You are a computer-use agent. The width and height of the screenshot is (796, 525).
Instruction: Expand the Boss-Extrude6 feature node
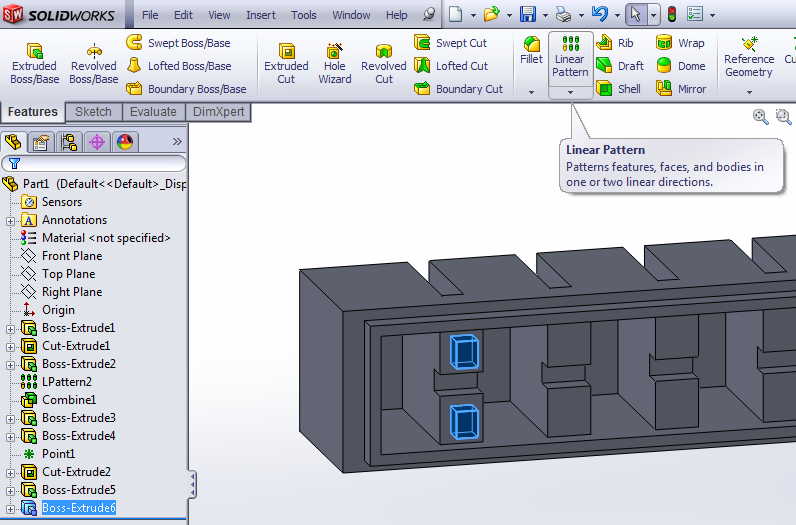click(x=10, y=509)
